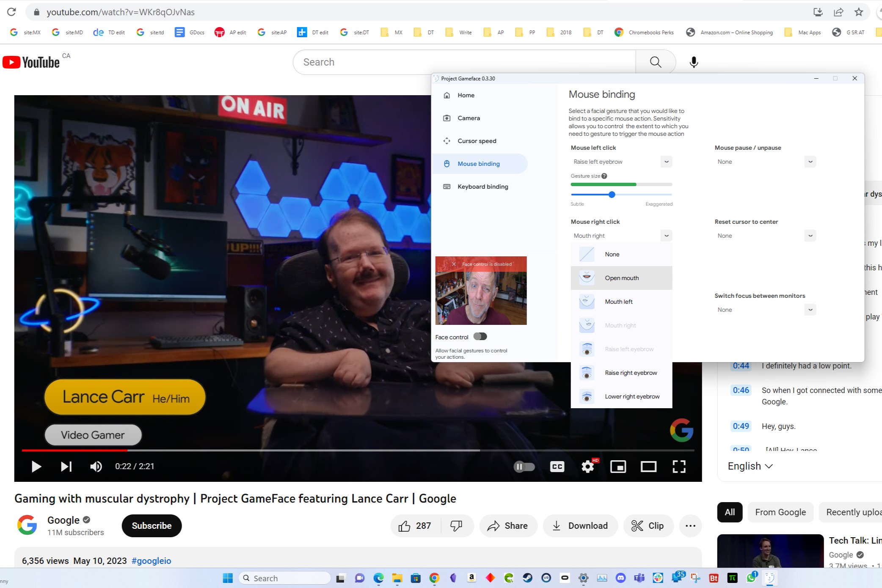Image resolution: width=882 pixels, height=588 pixels.
Task: Toggle the autoplay switch
Action: tap(524, 467)
